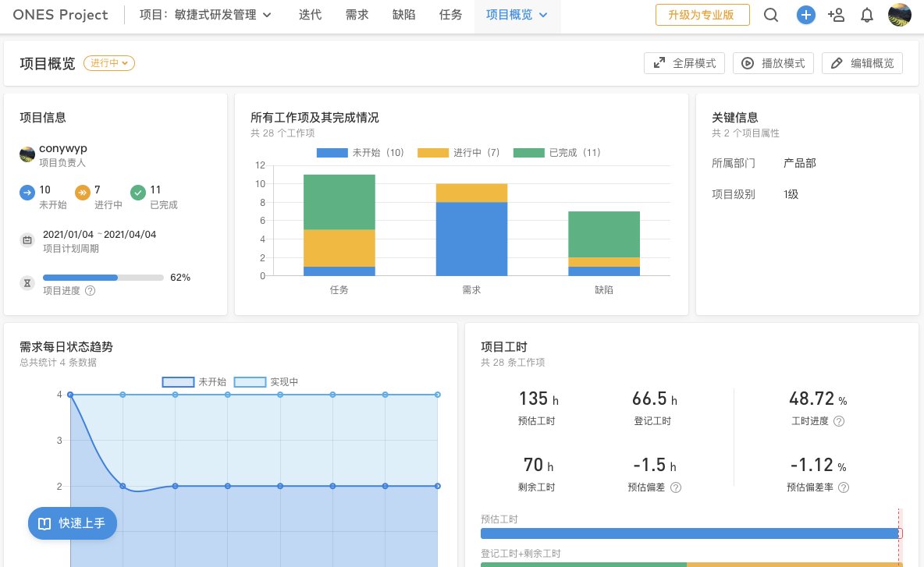
Task: Open the 项目进度 help tooltip
Action: click(x=89, y=291)
